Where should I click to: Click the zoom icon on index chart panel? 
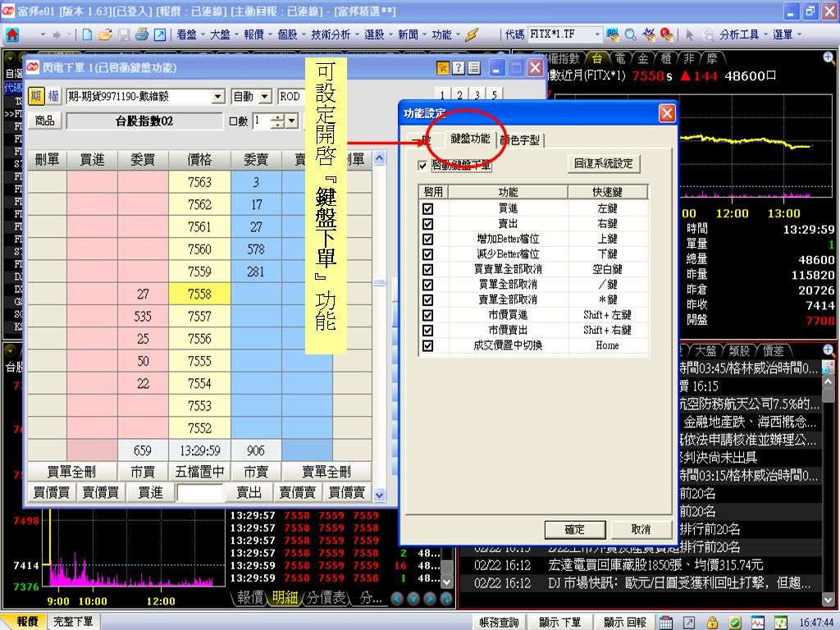pyautogui.click(x=829, y=58)
